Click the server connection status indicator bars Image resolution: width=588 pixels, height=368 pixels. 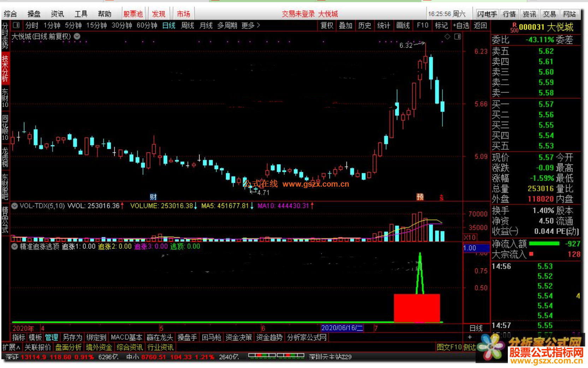[x=276, y=355]
